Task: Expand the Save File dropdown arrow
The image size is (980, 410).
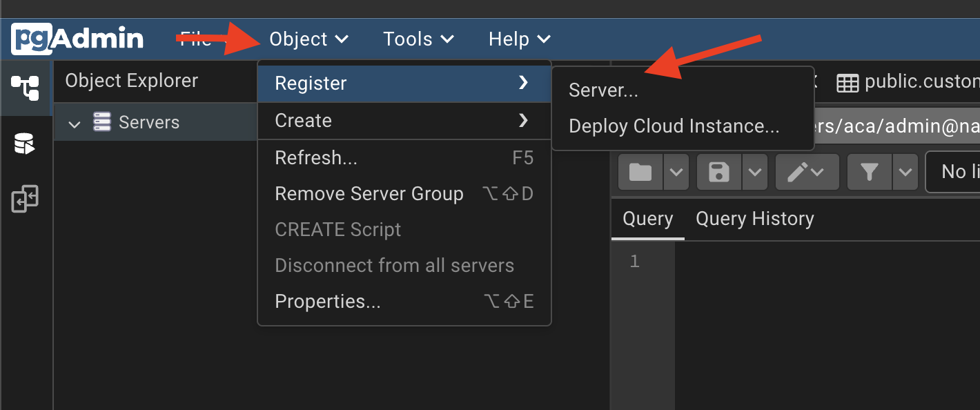Action: point(754,172)
